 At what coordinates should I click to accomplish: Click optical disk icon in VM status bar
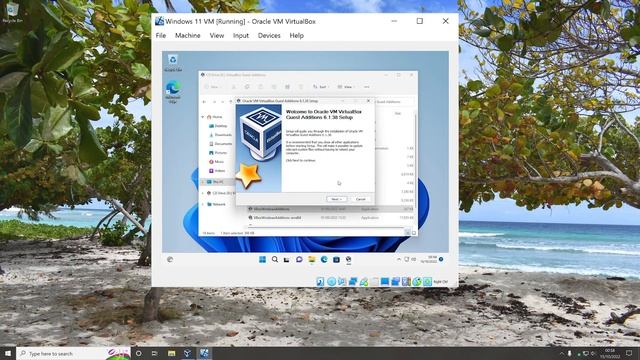coord(331,282)
